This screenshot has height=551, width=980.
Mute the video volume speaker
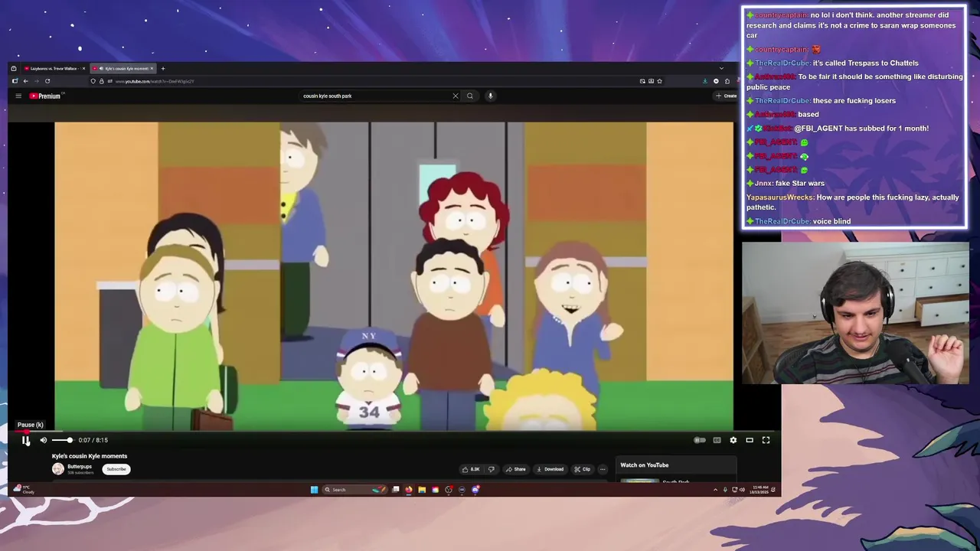click(x=44, y=440)
